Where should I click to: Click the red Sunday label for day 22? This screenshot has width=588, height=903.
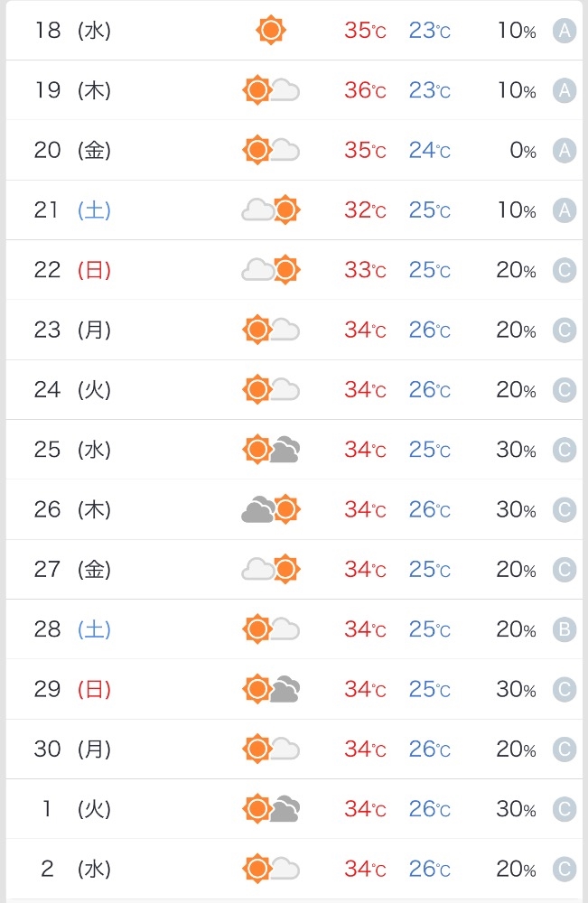coord(94,270)
